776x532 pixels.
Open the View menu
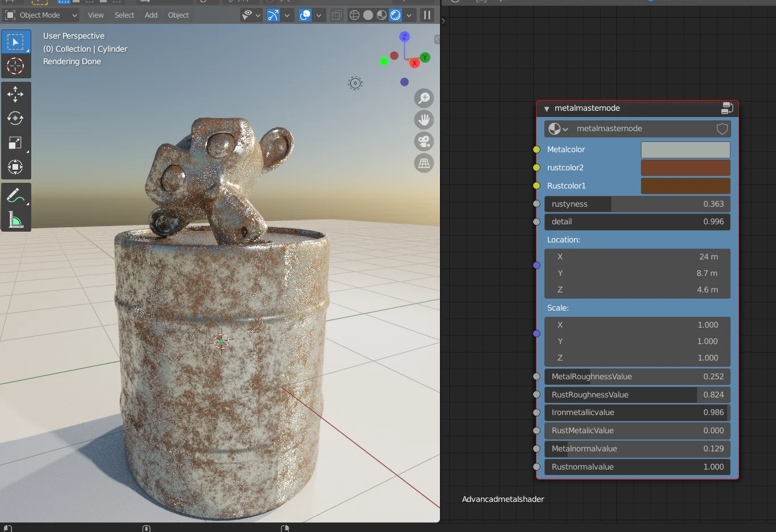click(x=95, y=15)
